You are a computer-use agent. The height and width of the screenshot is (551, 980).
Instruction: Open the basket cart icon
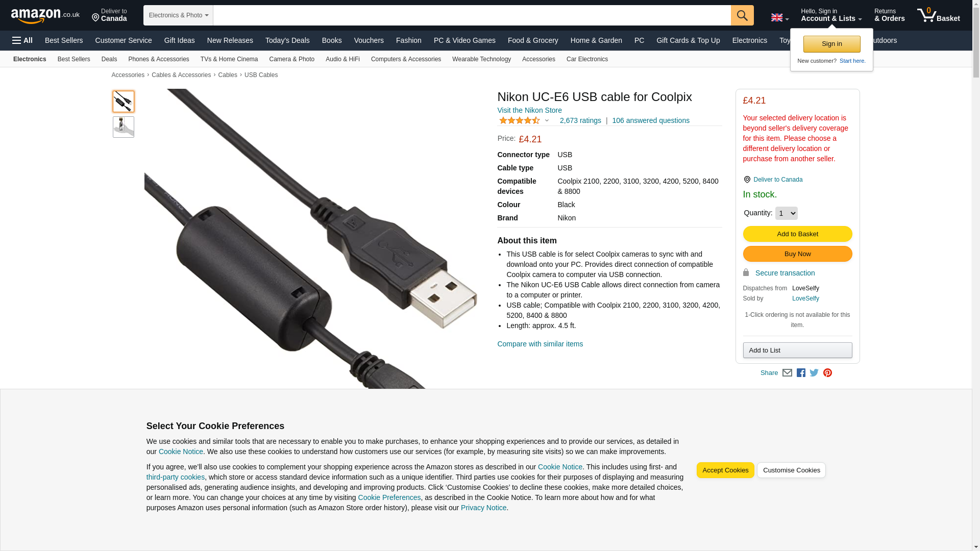pyautogui.click(x=938, y=15)
